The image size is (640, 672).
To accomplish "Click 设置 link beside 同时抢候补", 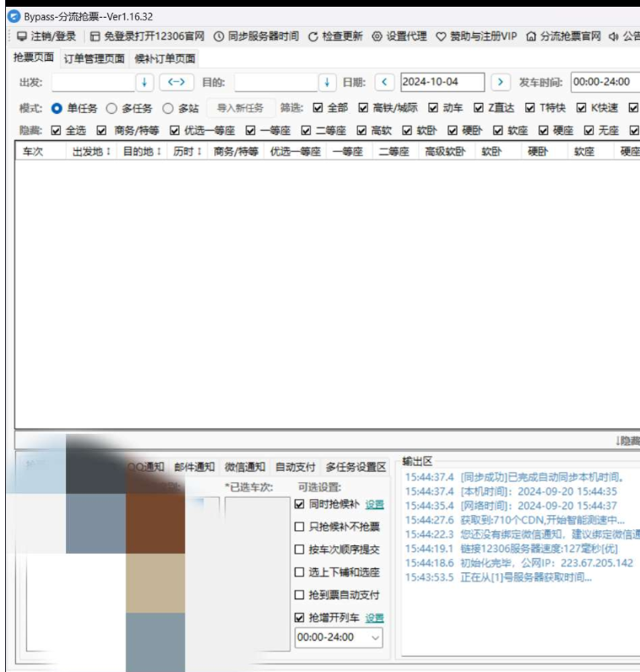I will (374, 504).
